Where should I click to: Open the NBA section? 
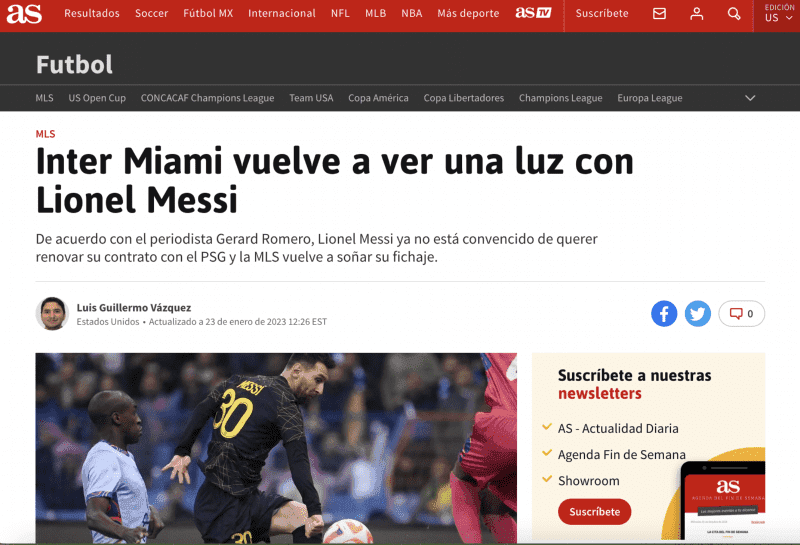click(x=411, y=14)
